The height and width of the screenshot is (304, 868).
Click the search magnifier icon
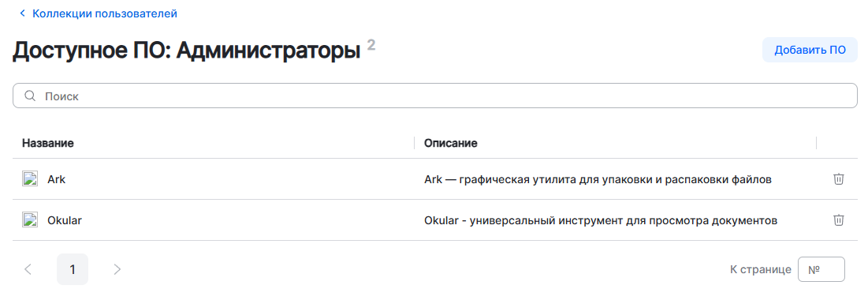point(30,96)
